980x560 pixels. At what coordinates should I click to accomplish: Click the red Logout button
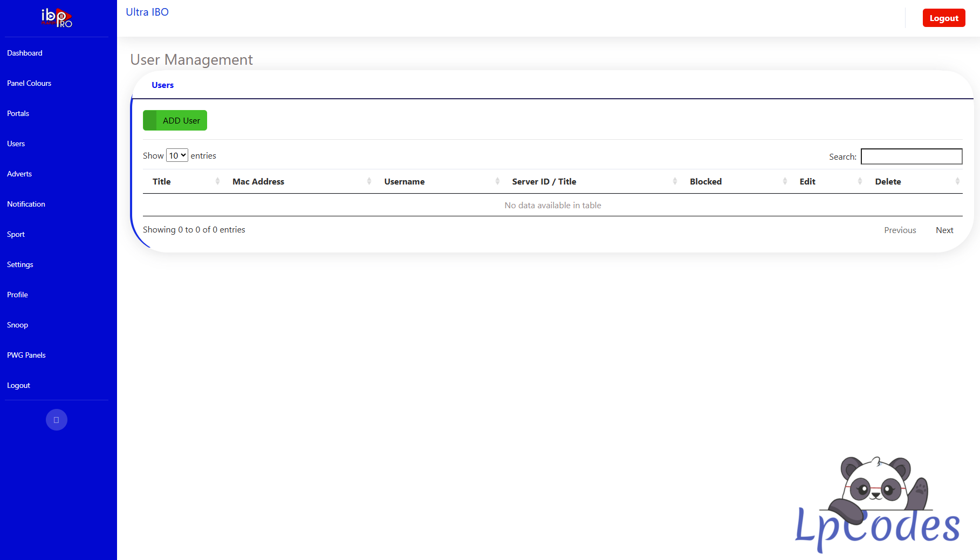click(943, 18)
